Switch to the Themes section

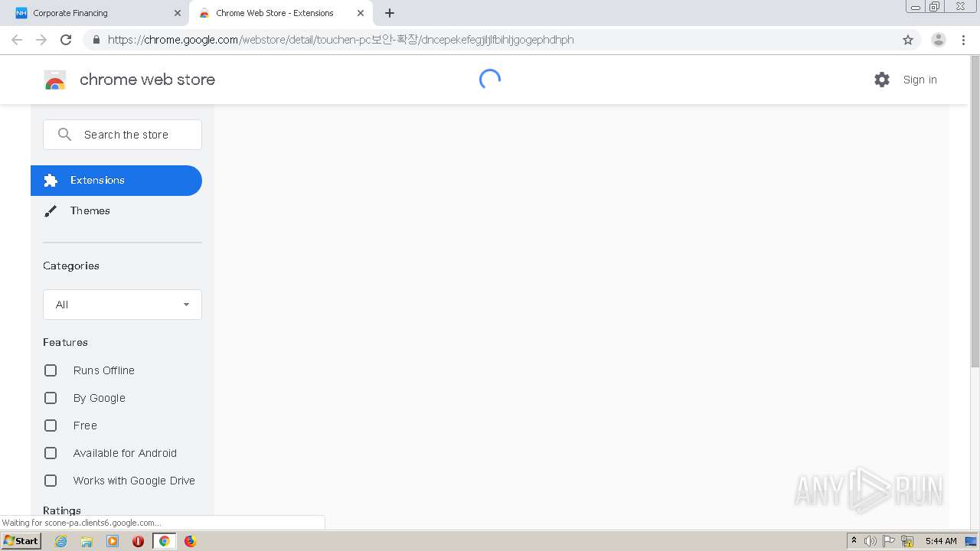pos(116,211)
